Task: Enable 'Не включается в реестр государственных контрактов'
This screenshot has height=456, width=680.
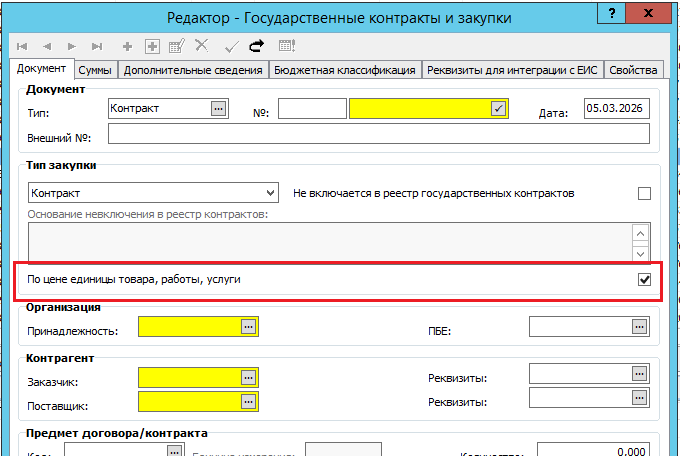Action: click(x=644, y=193)
